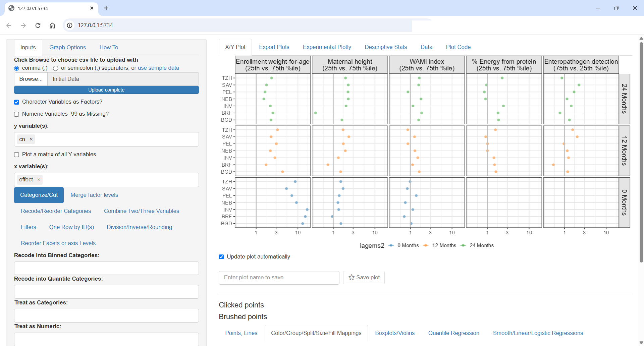Close the 127.0.0.1:5734 browser tab

pos(92,8)
